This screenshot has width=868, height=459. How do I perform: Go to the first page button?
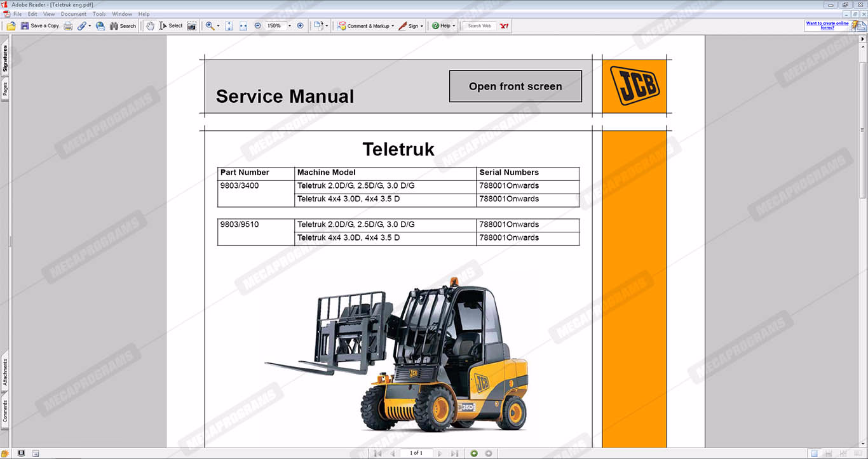[x=377, y=453]
